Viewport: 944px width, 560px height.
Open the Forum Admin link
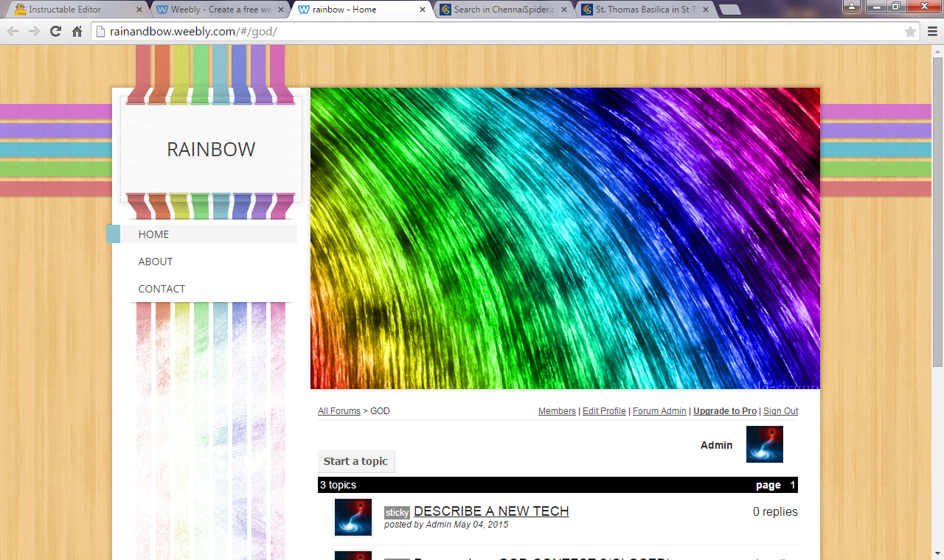point(659,411)
